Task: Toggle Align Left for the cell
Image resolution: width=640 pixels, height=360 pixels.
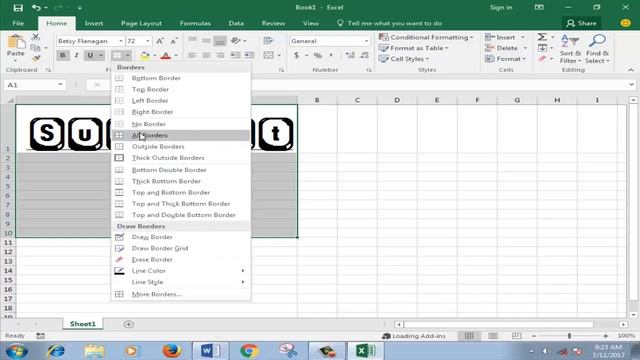Action: pos(192,55)
